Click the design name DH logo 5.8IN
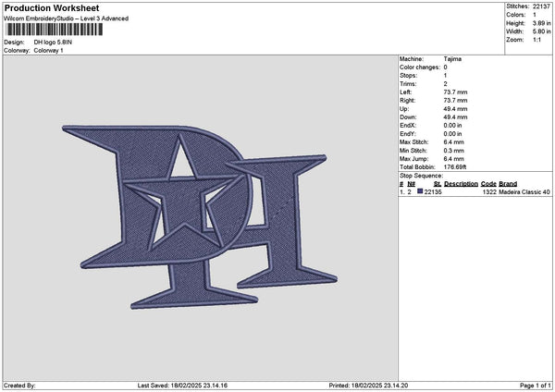Viewport: 555px width, 392px height. [x=53, y=43]
